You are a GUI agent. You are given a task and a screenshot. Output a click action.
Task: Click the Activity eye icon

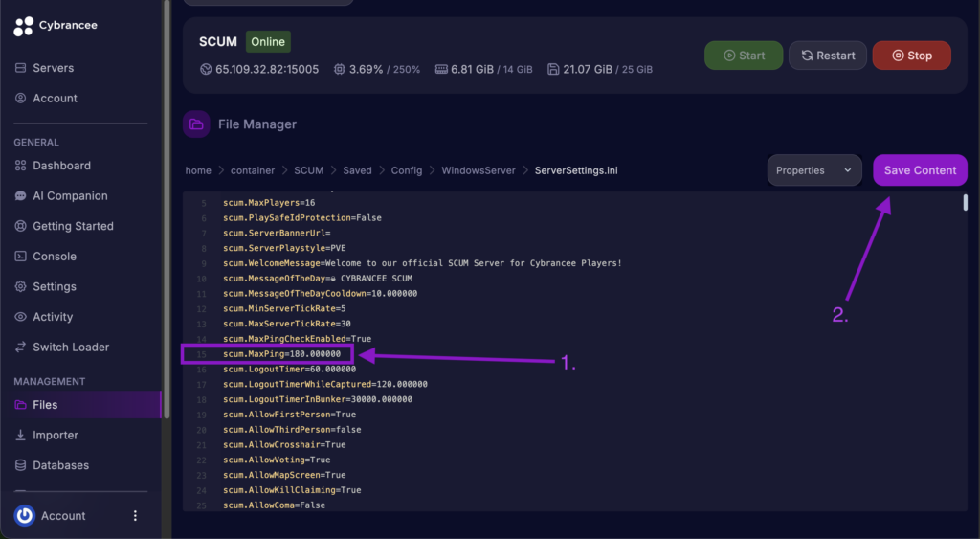(x=21, y=316)
